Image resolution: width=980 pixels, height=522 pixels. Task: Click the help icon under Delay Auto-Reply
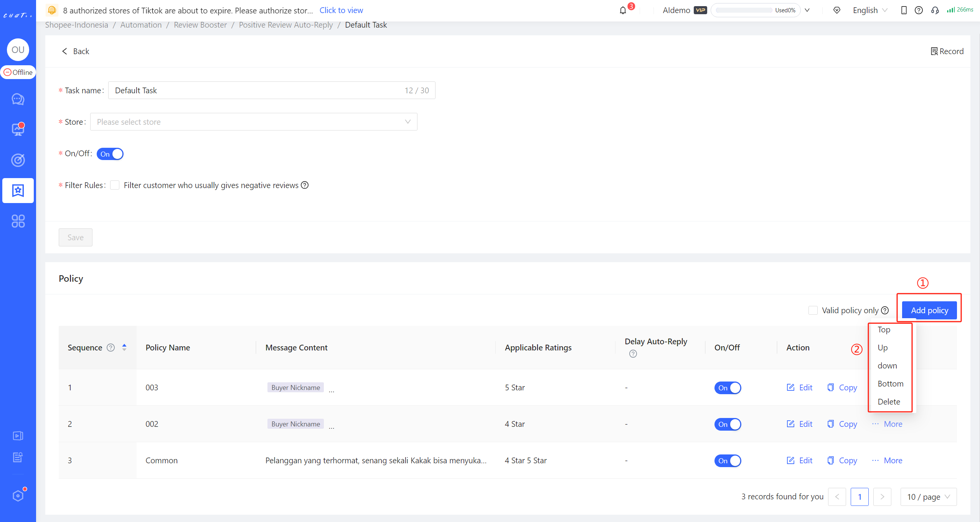pos(633,354)
